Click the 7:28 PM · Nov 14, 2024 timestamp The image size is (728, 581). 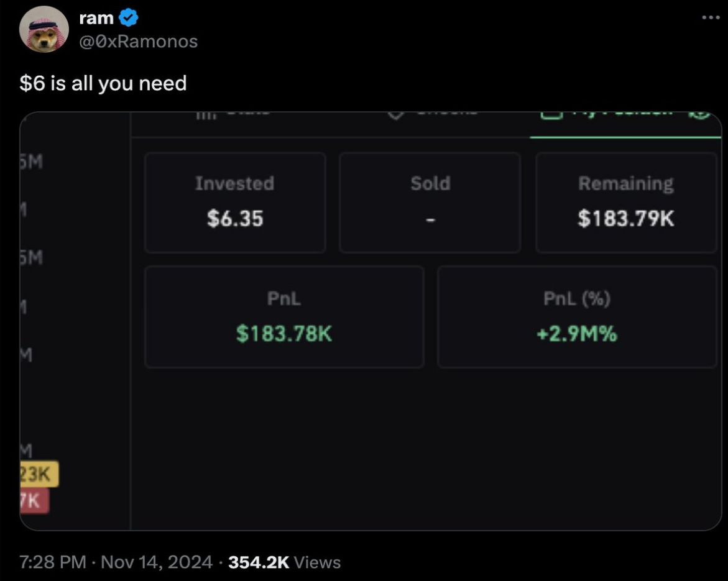116,562
